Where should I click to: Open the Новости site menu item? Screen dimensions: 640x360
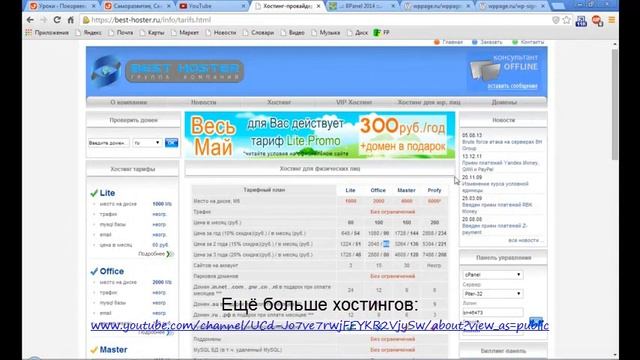(204, 102)
